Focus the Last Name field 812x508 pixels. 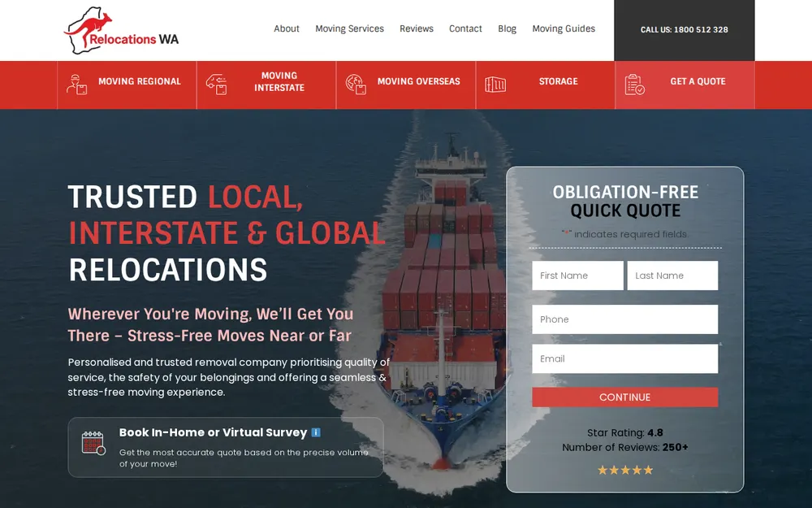pos(672,276)
